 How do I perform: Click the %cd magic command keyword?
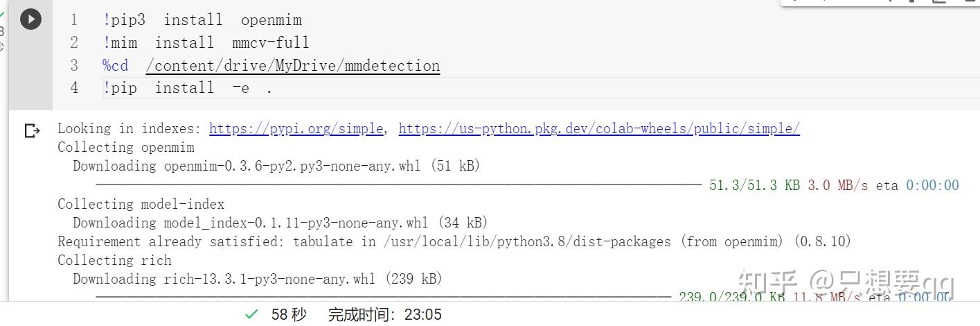[x=116, y=66]
